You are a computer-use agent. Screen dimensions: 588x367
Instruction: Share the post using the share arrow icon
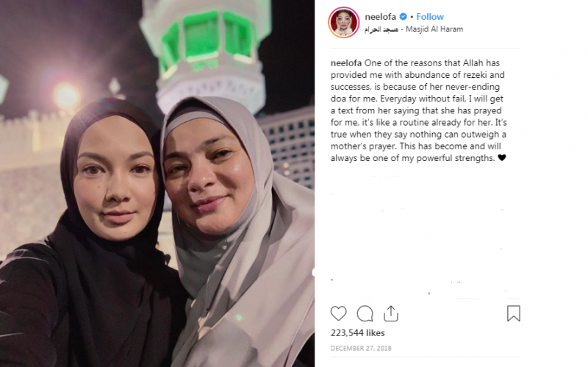(391, 313)
